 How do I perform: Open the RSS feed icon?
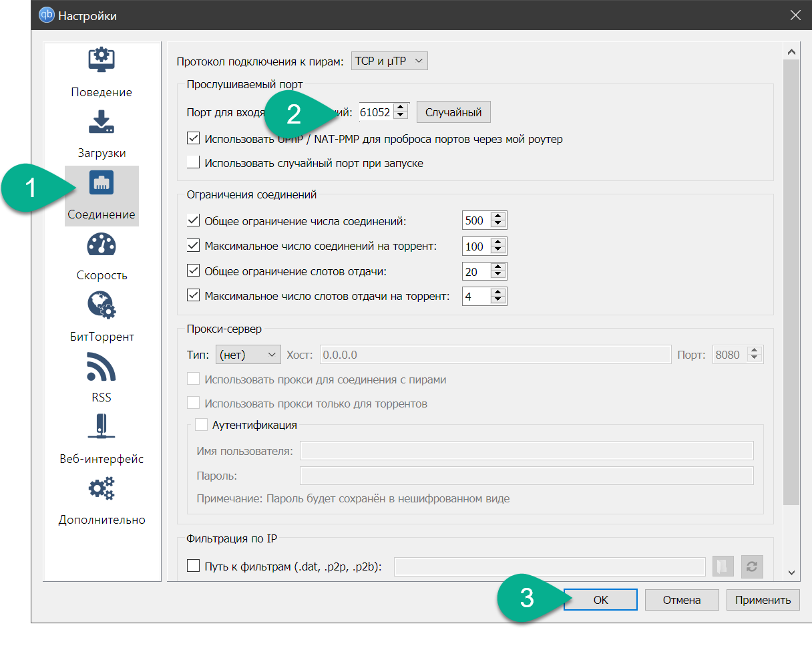[101, 367]
